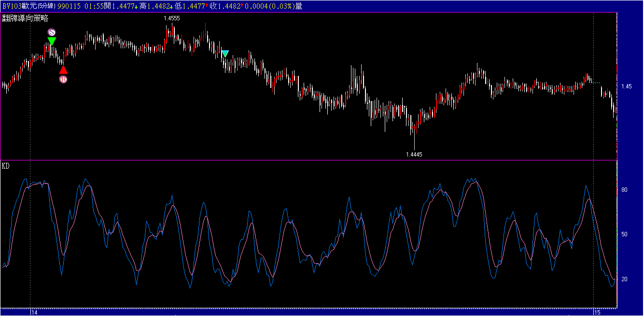644x316 pixels.
Task: Click the open price 開1.4477
Action: click(120, 6)
